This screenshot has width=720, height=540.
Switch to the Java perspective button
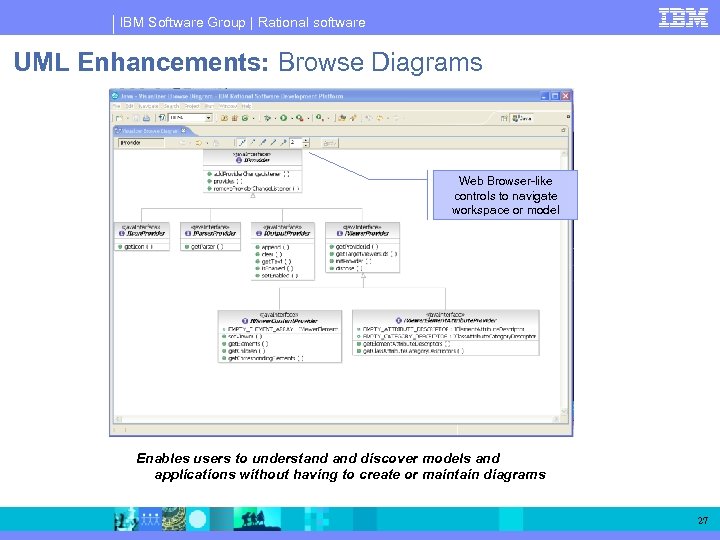click(x=522, y=118)
